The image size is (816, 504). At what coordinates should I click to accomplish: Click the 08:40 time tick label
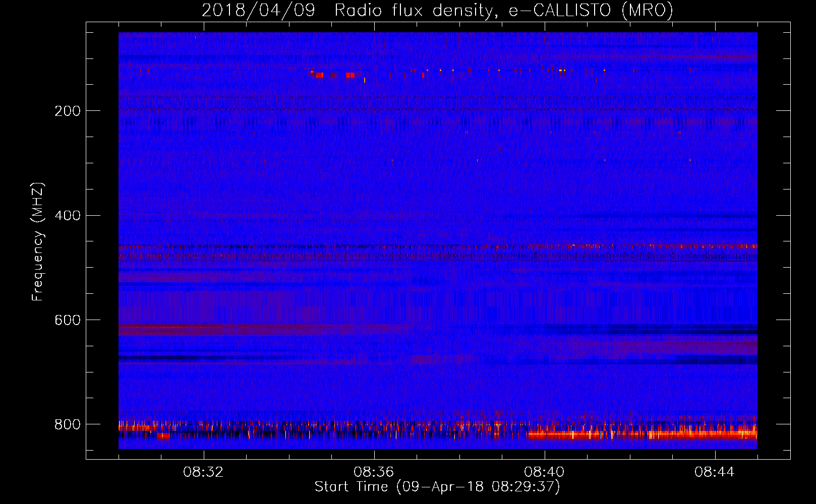544,472
